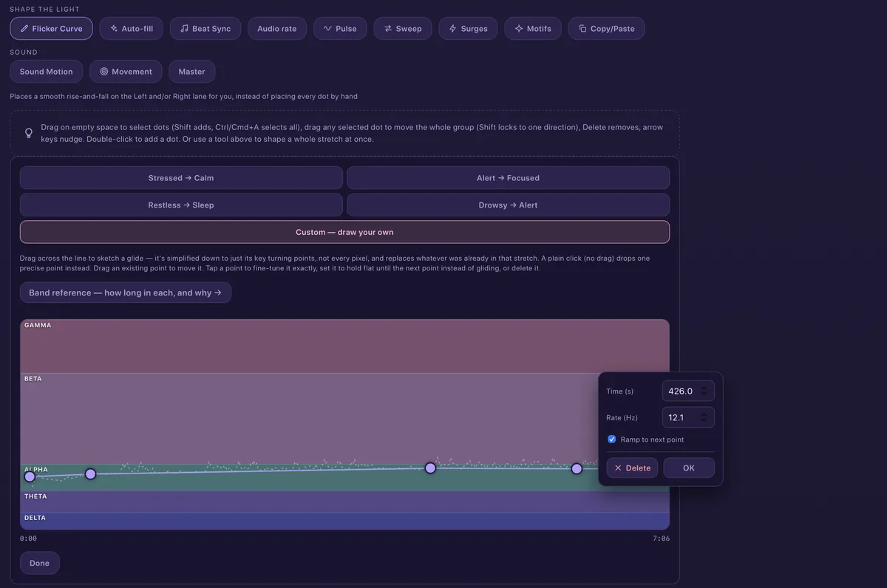Click inside the Theta band

[344, 502]
